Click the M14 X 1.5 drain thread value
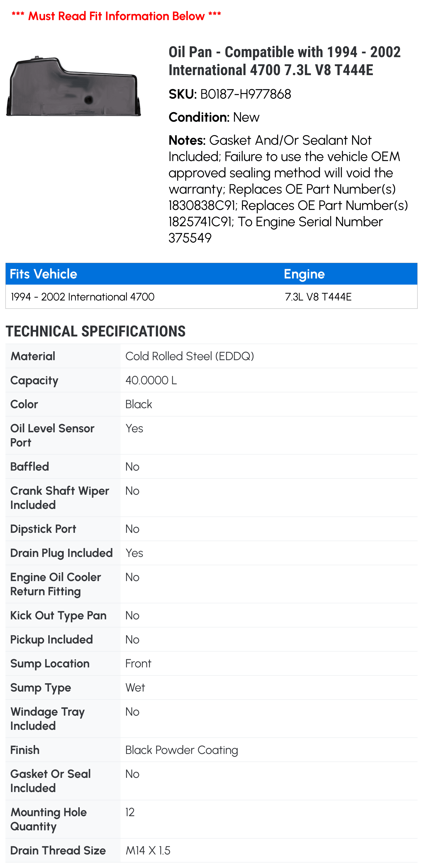Viewport: 423px width, 868px height. (148, 850)
